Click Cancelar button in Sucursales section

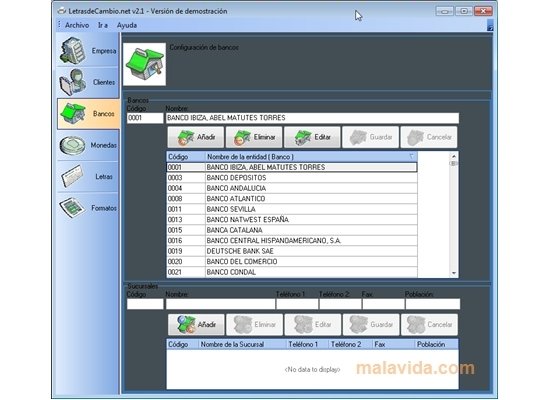point(429,325)
